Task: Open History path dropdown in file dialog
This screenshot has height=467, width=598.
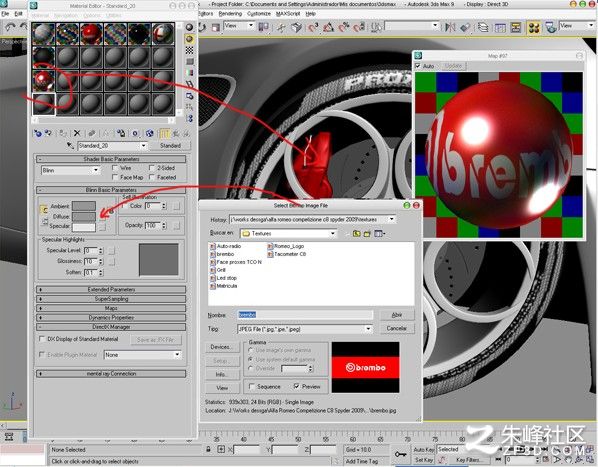Action: click(x=392, y=219)
